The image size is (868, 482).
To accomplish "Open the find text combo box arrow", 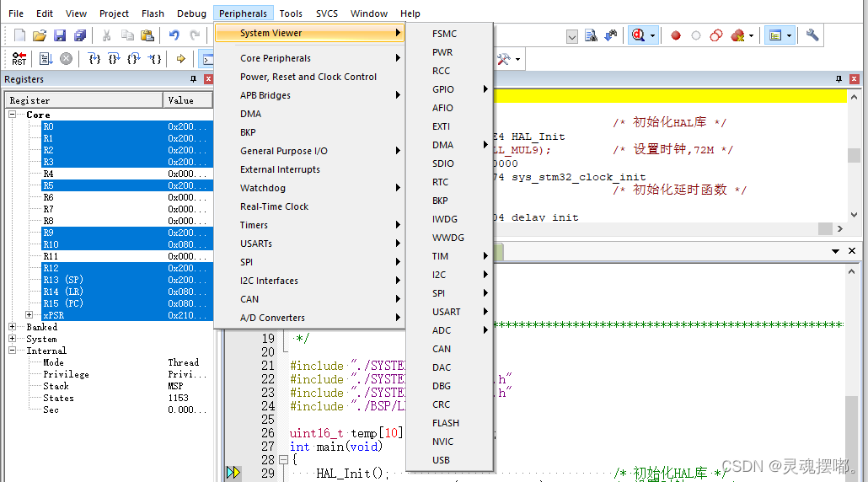I will click(x=572, y=37).
